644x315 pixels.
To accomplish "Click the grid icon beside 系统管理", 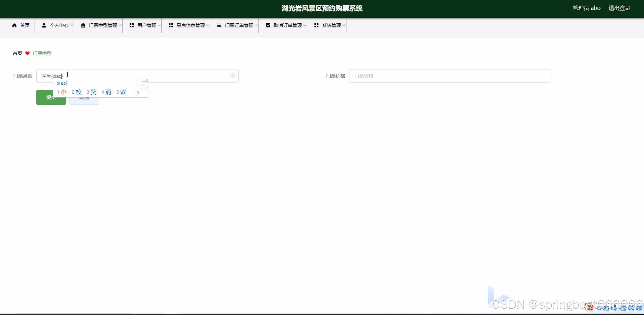I will coord(316,25).
